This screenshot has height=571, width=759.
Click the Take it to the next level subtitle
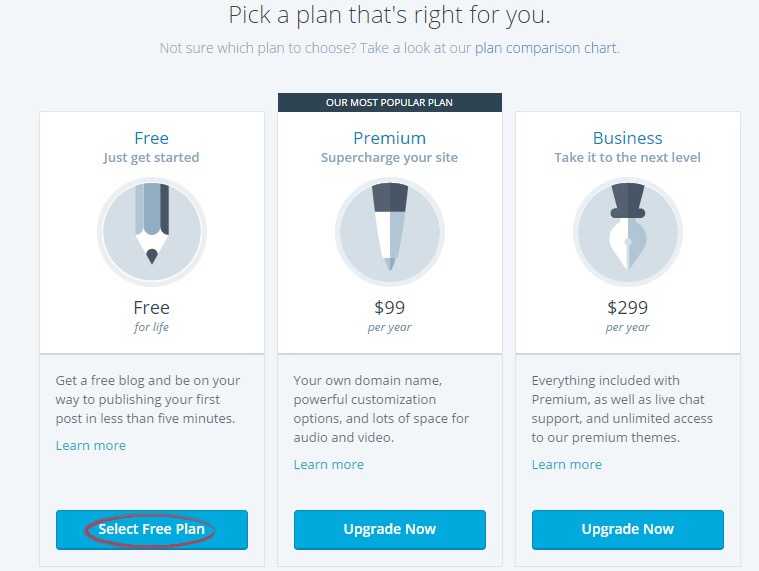(627, 157)
